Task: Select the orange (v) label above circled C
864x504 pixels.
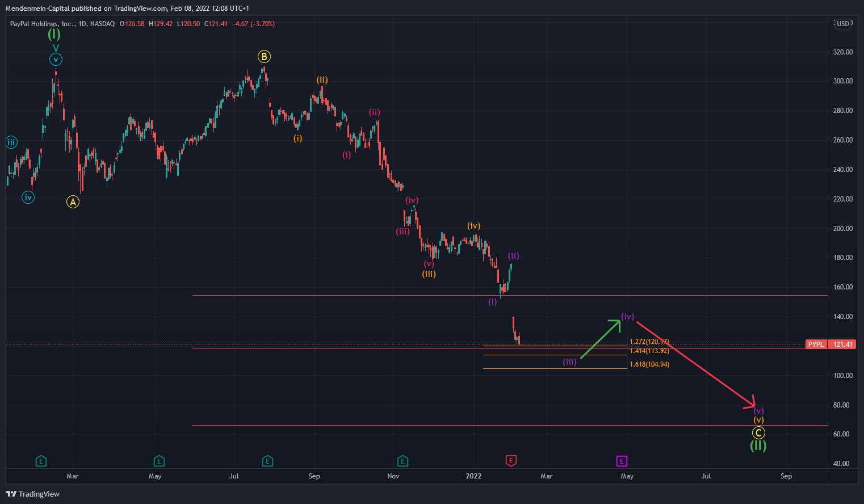Action: 759,421
